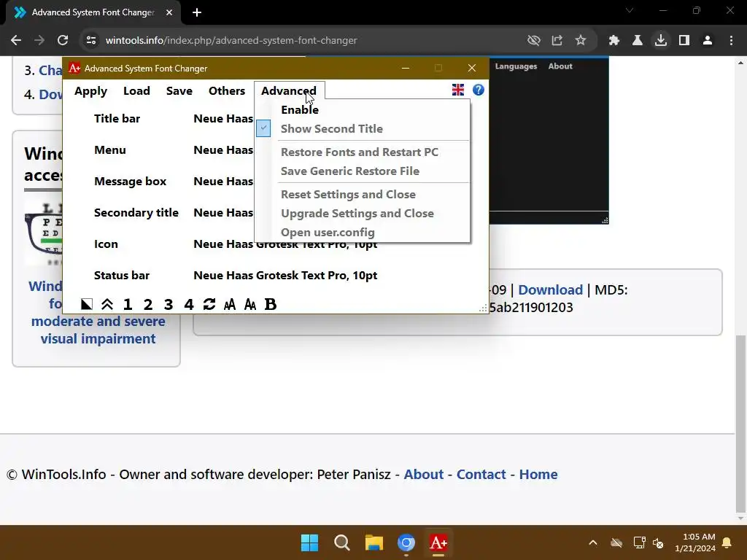747x560 pixels.
Task: Toggle Show Second Title checkmark
Action: pyautogui.click(x=263, y=128)
